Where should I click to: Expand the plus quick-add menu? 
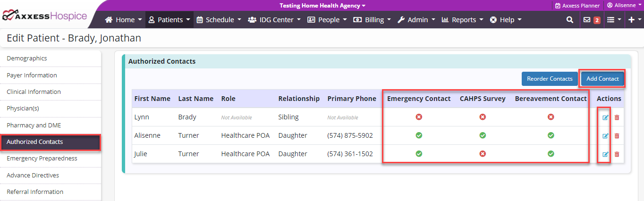(634, 20)
